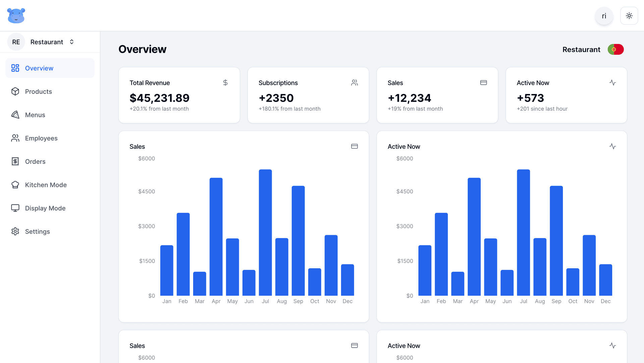Image resolution: width=644 pixels, height=363 pixels.
Task: Click the $45,231.89 revenue value
Action: pos(159,98)
